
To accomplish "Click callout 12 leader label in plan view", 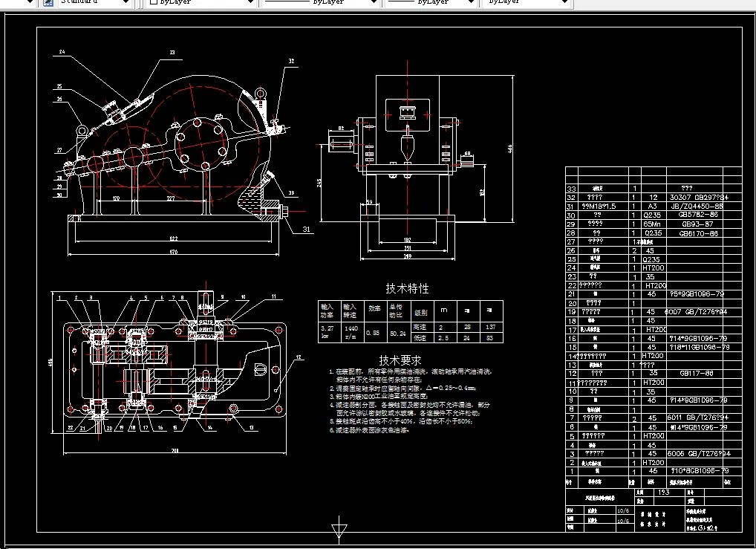I will [299, 357].
